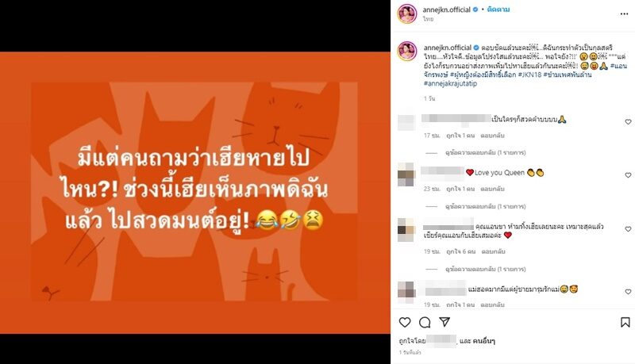Open the #annejakrajutatip hashtag
This screenshot has height=364, width=635.
(x=450, y=83)
